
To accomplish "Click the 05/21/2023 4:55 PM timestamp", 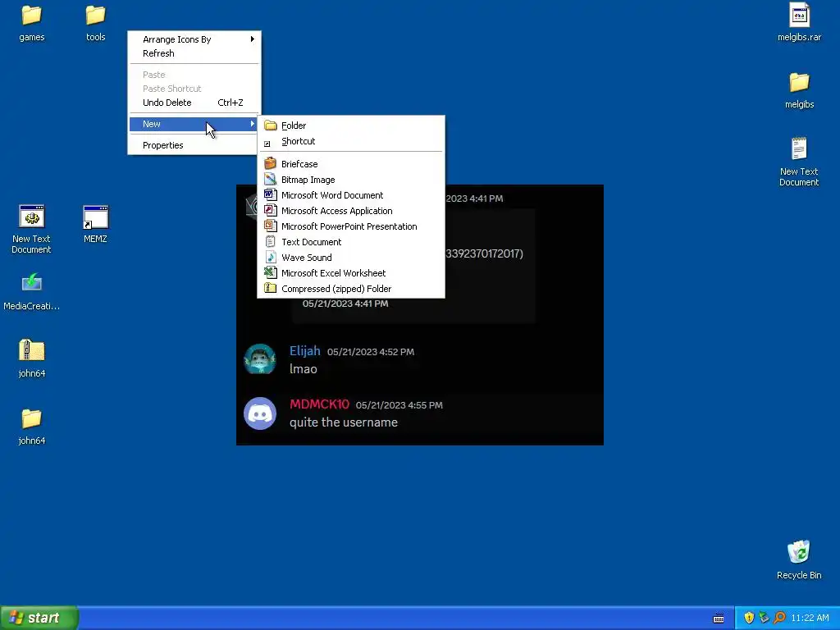I will 399,405.
